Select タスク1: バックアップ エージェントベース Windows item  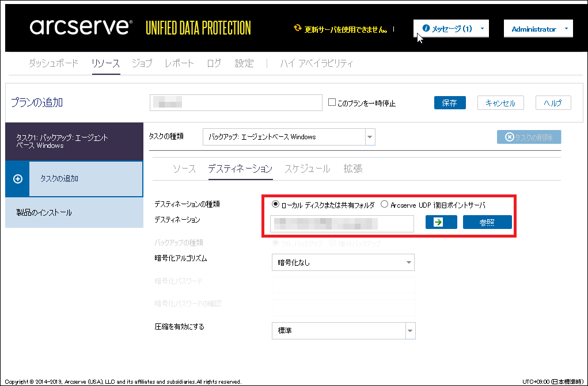[x=74, y=142]
